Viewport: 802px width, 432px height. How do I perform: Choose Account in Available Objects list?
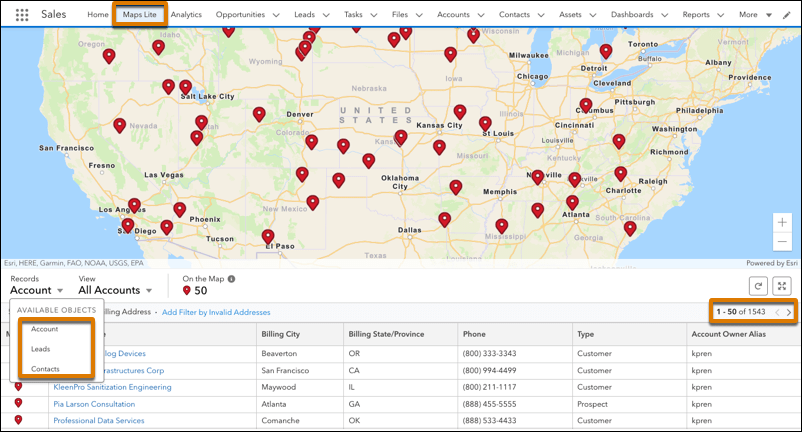pos(44,329)
